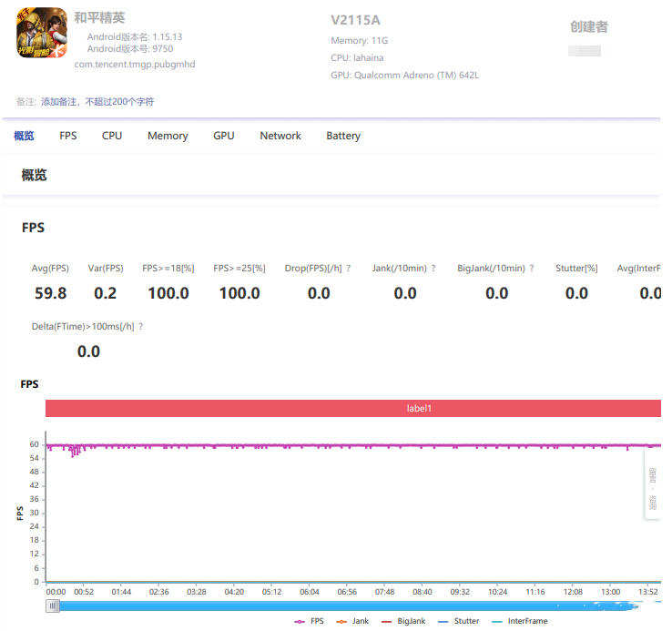Click help icon next to Delta(FTime)>100ms[/h]

[x=140, y=327]
